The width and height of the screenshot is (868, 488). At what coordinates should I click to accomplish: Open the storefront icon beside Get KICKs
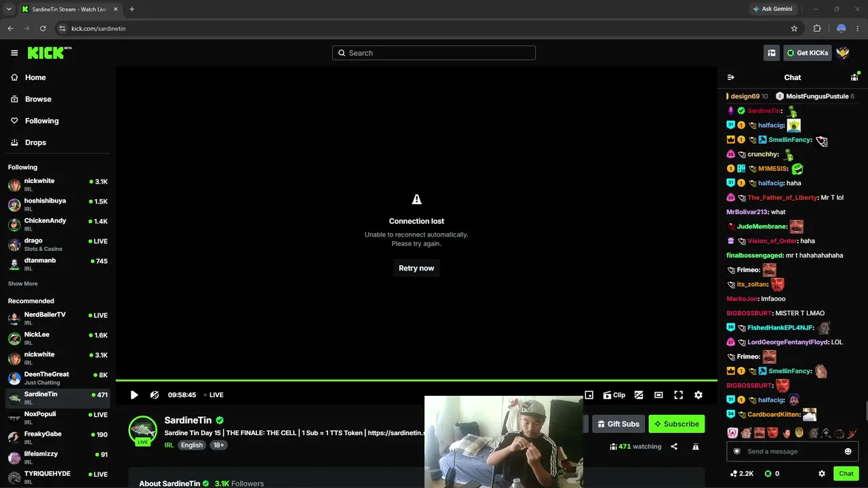[772, 53]
